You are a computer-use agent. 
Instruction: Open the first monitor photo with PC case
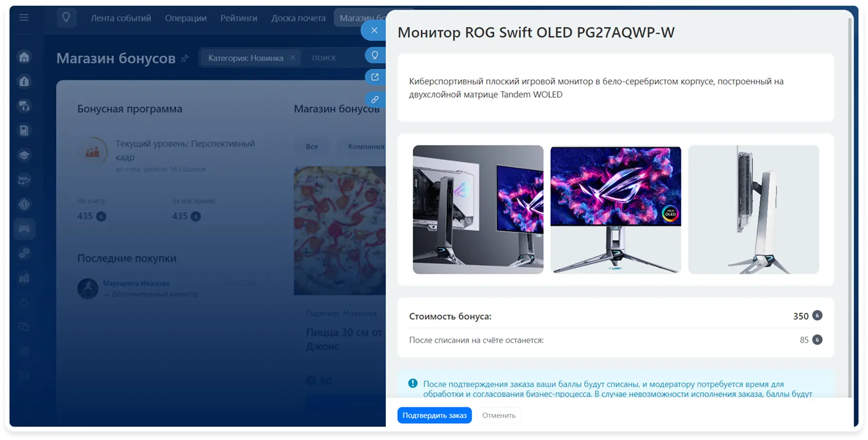click(478, 209)
